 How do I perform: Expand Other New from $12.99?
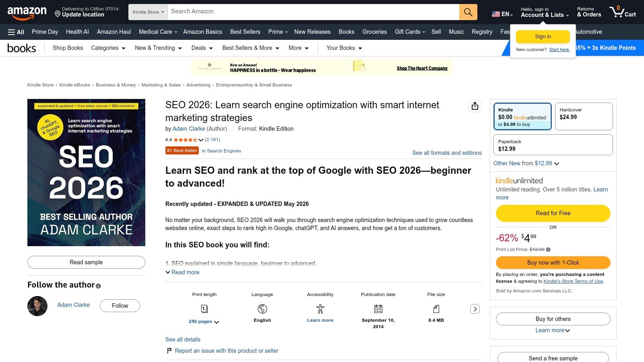click(526, 163)
